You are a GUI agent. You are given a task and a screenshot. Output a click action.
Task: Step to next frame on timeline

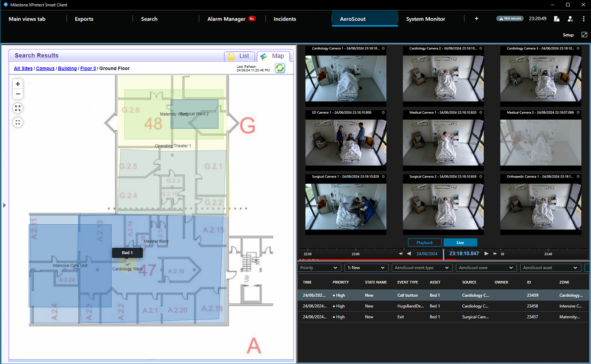[x=495, y=254]
